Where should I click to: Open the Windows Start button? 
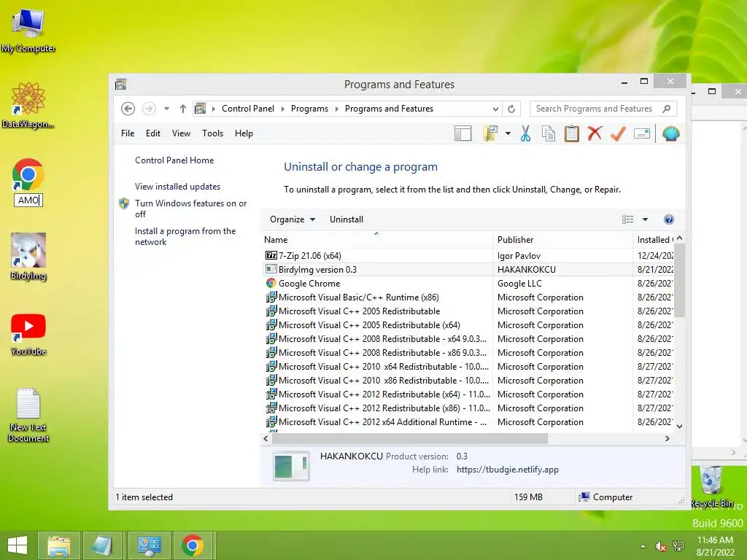(18, 545)
